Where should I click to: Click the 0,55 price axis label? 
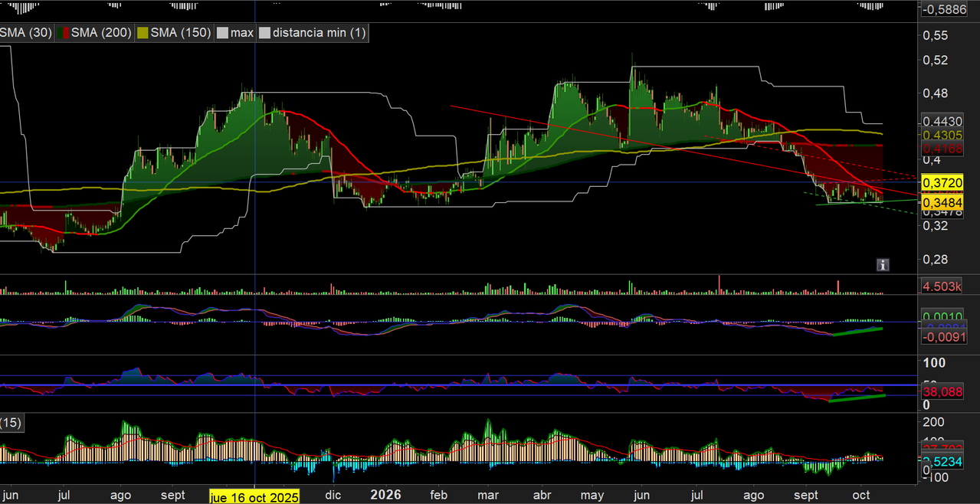(x=936, y=35)
